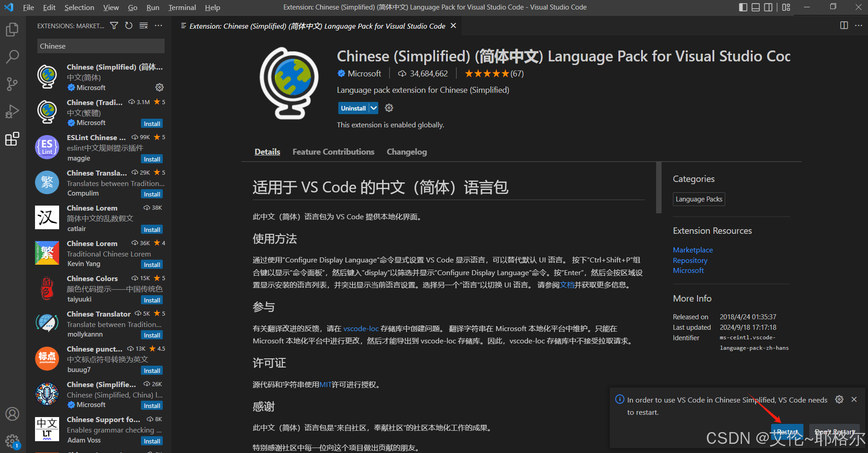Open the Selection menu

79,7
